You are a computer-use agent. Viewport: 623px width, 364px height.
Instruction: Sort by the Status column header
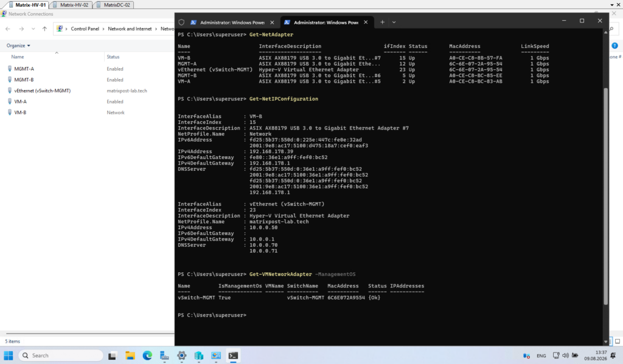[x=113, y=57]
